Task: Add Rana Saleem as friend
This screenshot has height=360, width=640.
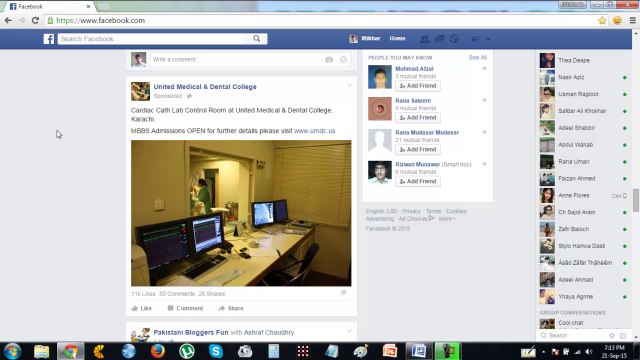Action: pos(418,118)
